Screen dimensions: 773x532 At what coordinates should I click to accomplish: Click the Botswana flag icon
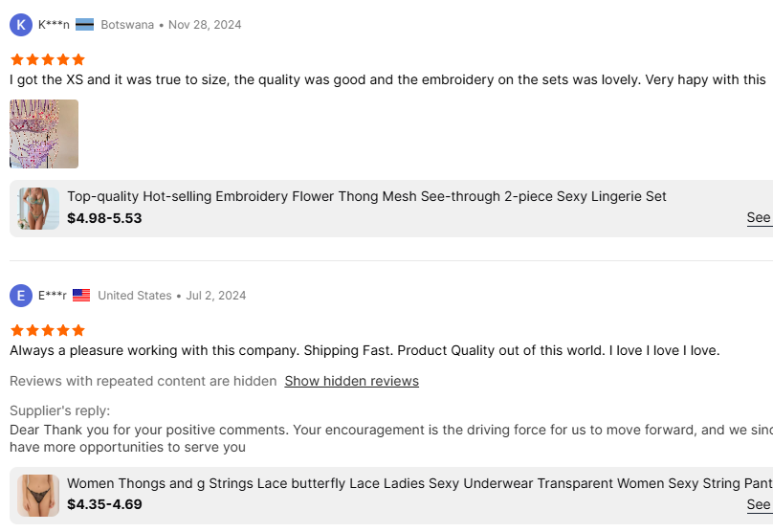(x=84, y=25)
